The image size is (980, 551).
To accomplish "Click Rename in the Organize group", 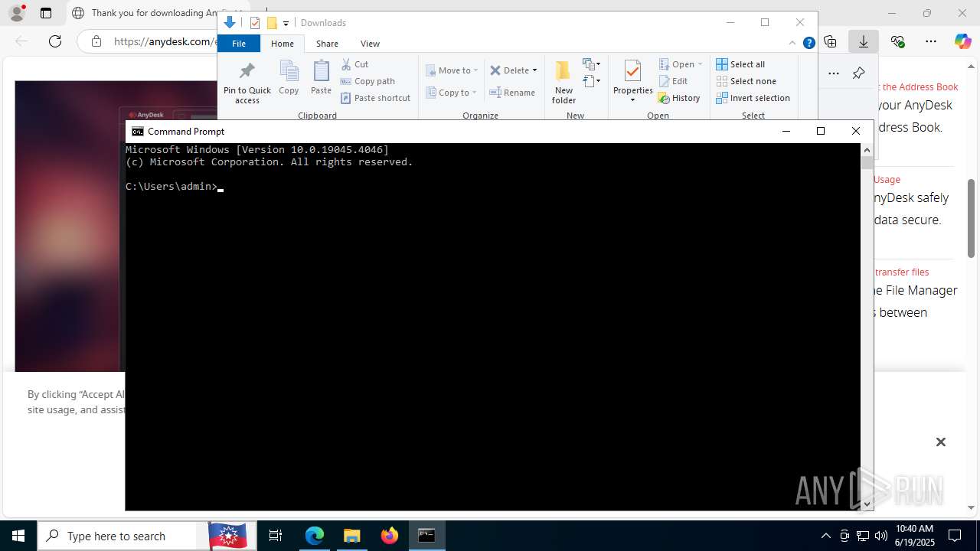I will tap(512, 93).
